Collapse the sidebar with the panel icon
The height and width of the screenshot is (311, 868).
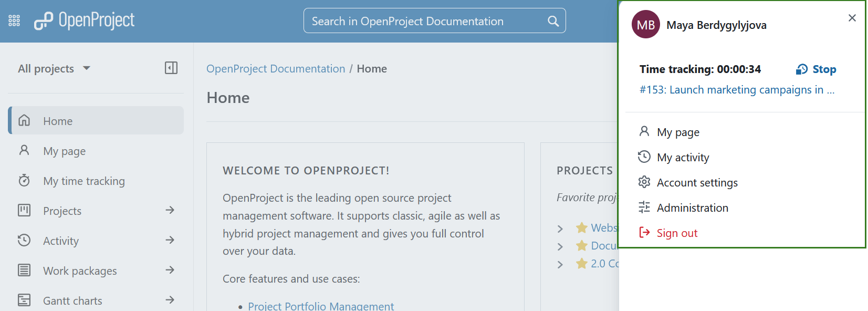point(171,68)
